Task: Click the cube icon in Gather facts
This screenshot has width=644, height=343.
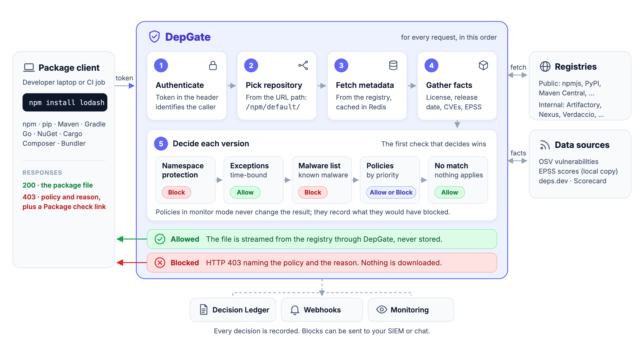Action: [x=483, y=65]
